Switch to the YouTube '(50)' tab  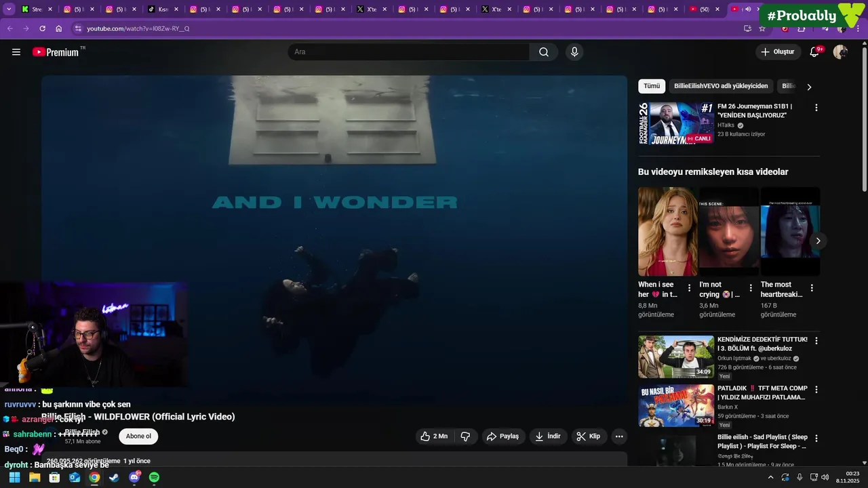(704, 9)
